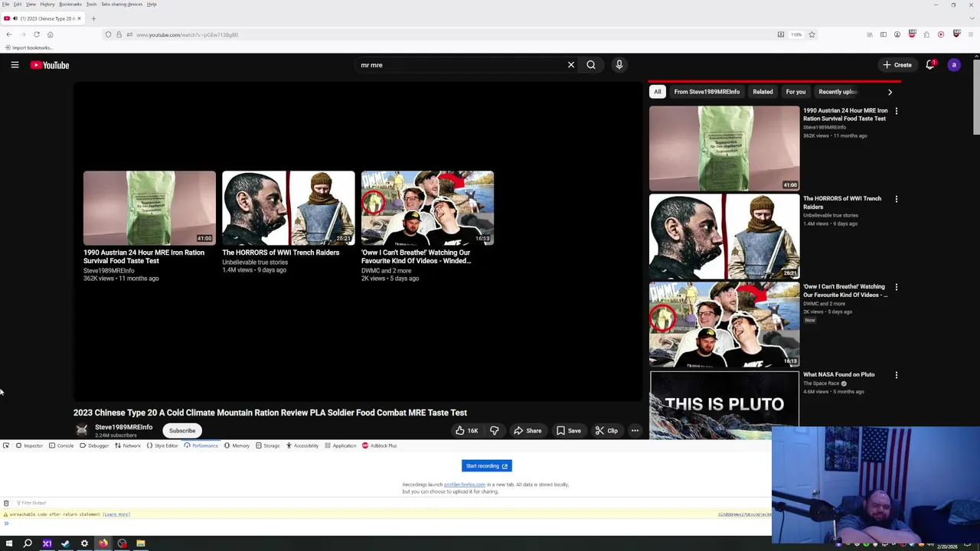The width and height of the screenshot is (980, 551).
Task: Start voice search with the microphone
Action: click(619, 65)
